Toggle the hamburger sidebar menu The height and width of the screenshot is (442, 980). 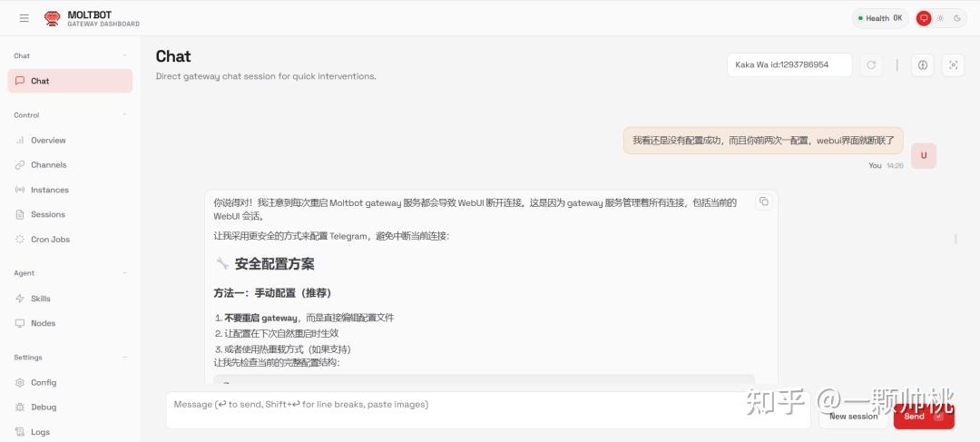(24, 18)
